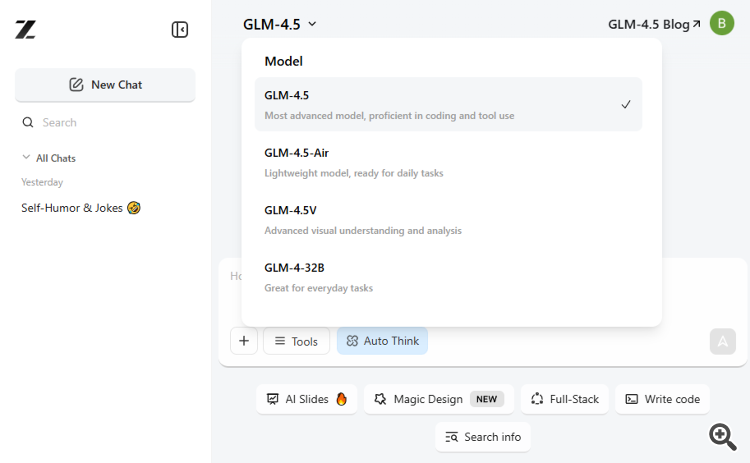The width and height of the screenshot is (750, 463).
Task: Collapse the GLM-4.5 model dropdown
Action: [280, 24]
